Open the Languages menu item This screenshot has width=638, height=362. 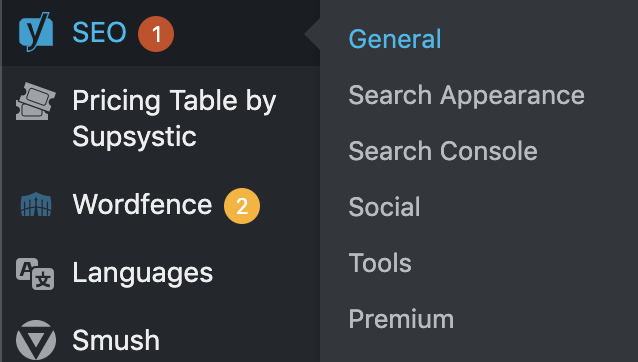click(142, 273)
